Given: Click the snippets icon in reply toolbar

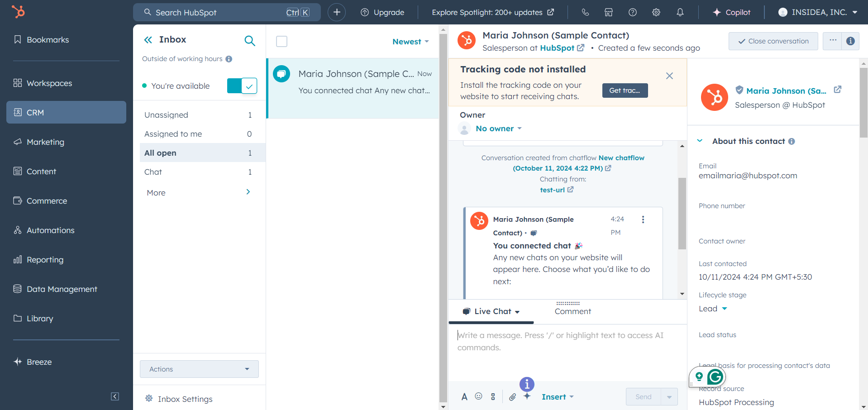Looking at the screenshot, I should (x=493, y=397).
